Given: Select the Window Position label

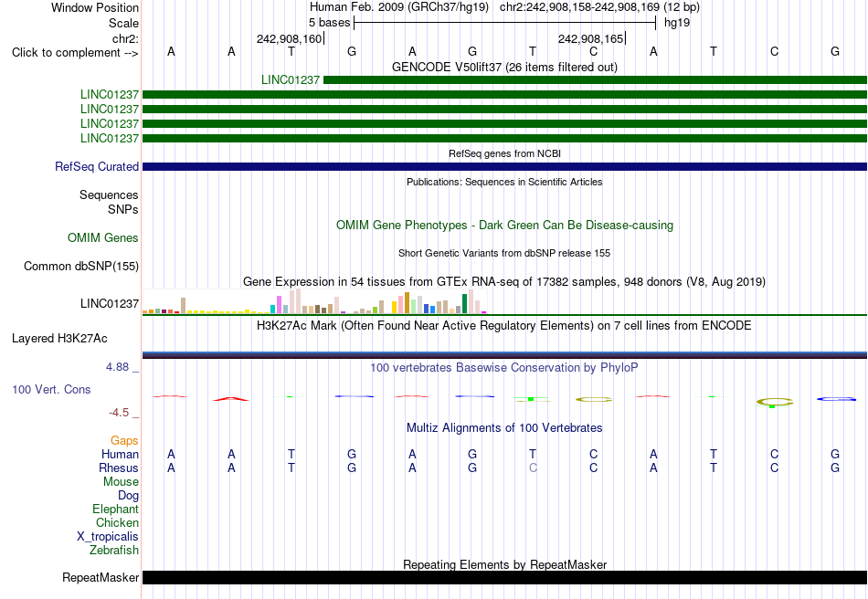Looking at the screenshot, I should 95,7.
